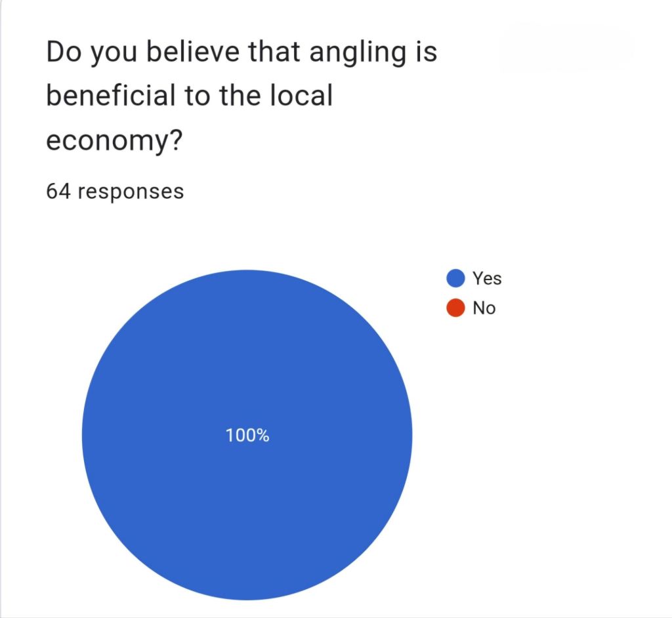Click the word "Do" starting the question

pos(63,52)
